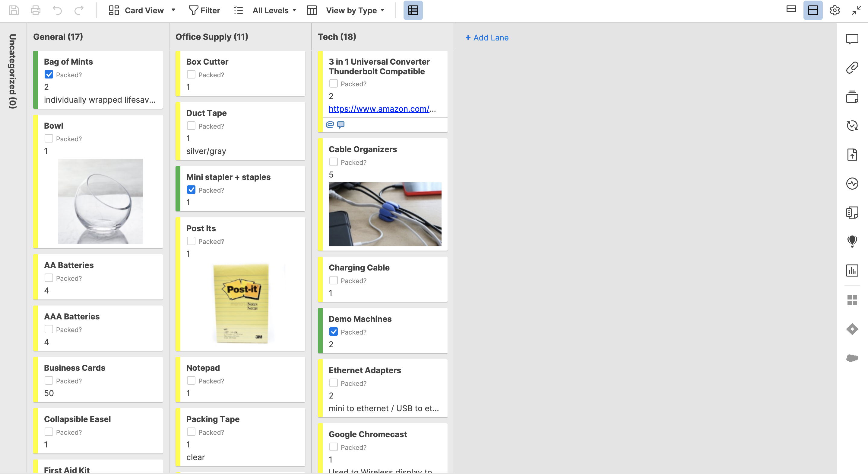Expand the All Levels dropdown

294,11
